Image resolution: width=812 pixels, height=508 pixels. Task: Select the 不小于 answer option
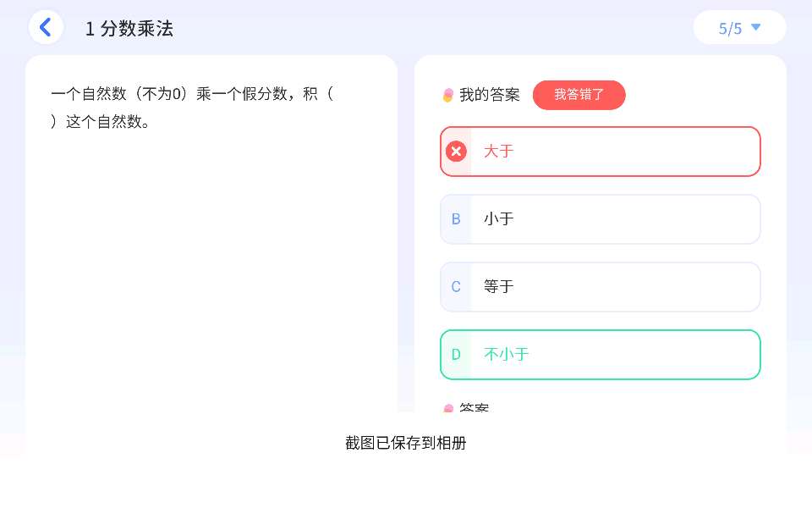[601, 355]
